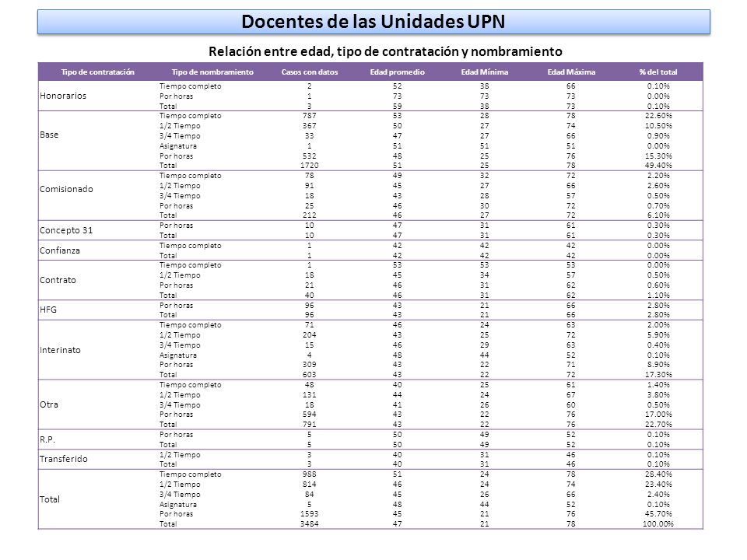Click '1/2 Tiempo' in the Transferido group
747x560 pixels.
(180, 455)
